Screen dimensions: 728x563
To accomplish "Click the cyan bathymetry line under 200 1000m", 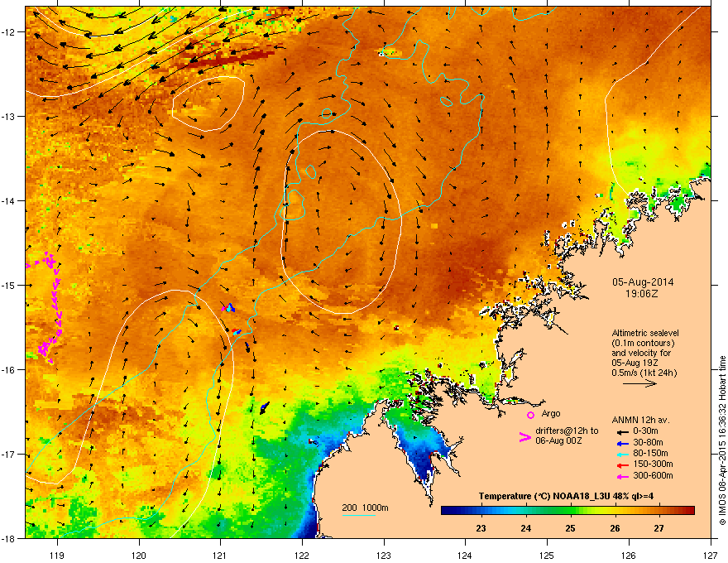I will pyautogui.click(x=358, y=515).
